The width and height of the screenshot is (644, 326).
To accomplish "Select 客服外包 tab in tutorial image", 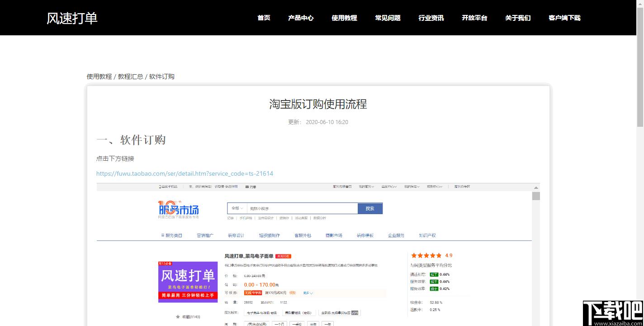I will click(x=303, y=235).
